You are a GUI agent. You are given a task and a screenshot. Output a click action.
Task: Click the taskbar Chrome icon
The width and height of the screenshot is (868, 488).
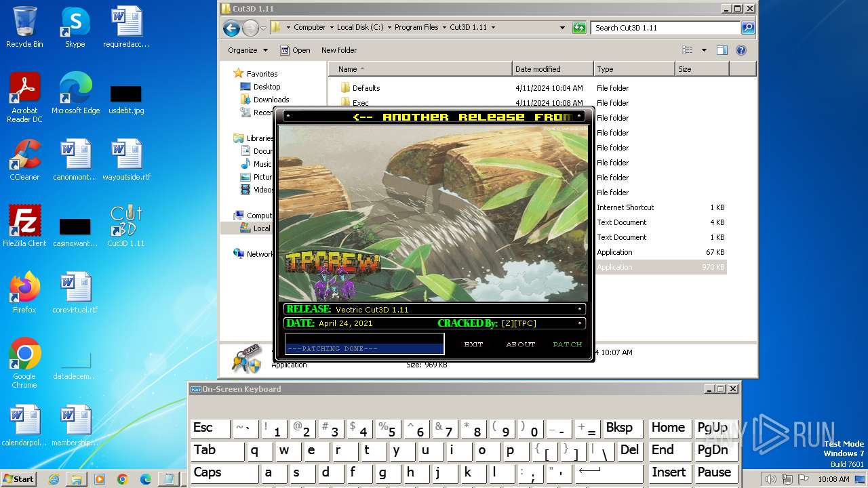click(x=122, y=479)
